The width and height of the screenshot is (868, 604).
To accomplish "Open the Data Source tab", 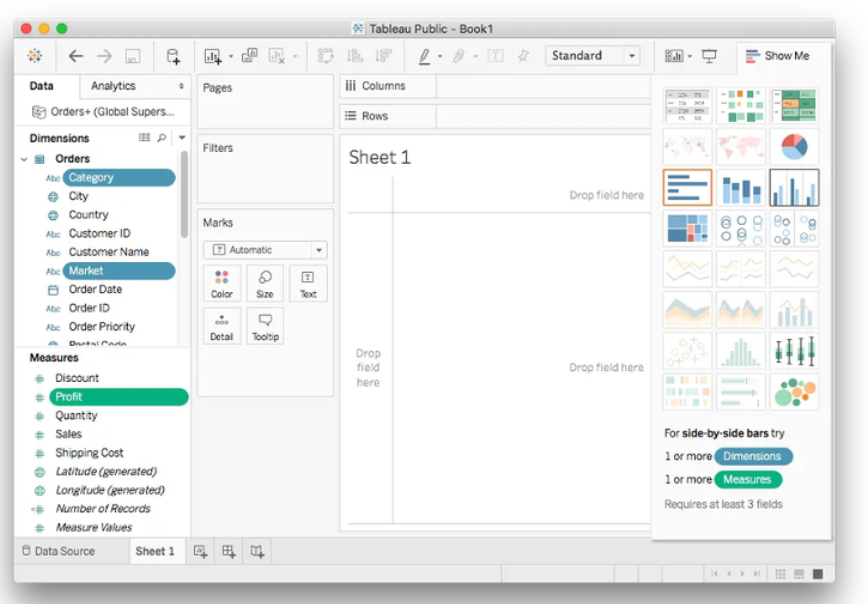I will coord(59,551).
